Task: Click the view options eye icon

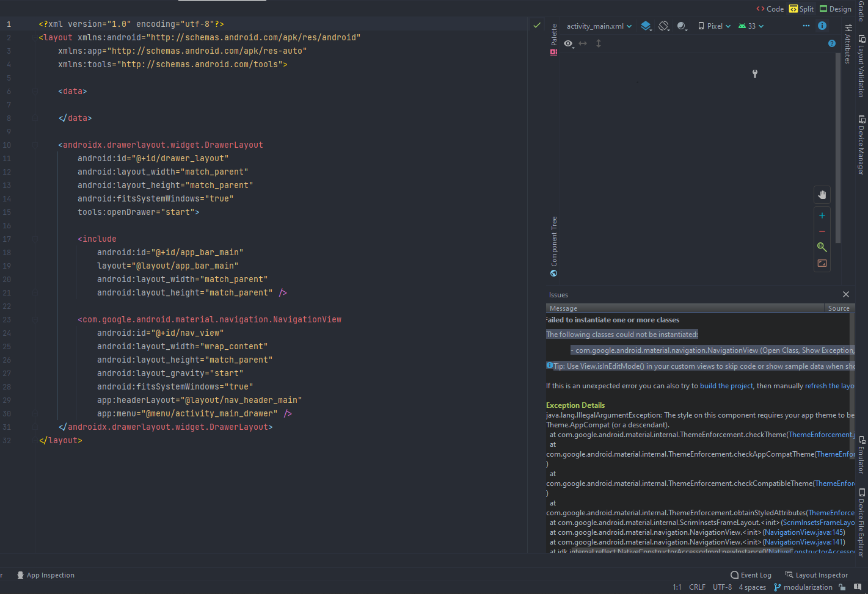Action: click(x=568, y=43)
